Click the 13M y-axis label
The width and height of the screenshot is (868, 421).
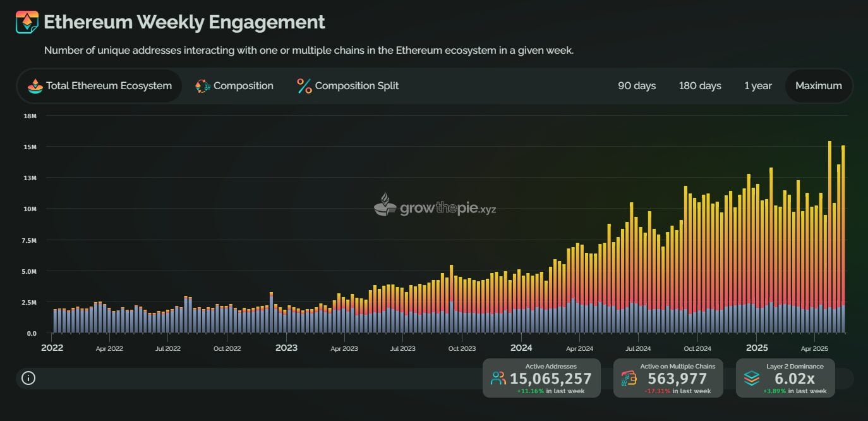click(x=30, y=178)
